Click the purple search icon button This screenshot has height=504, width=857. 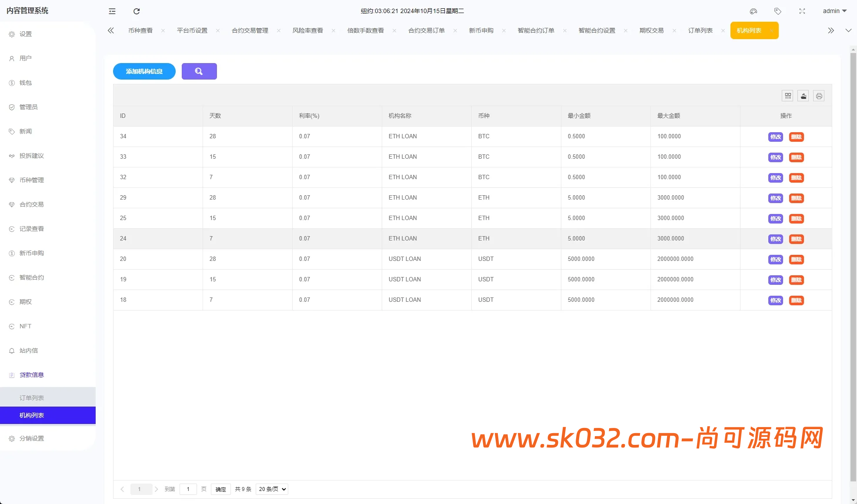tap(199, 71)
